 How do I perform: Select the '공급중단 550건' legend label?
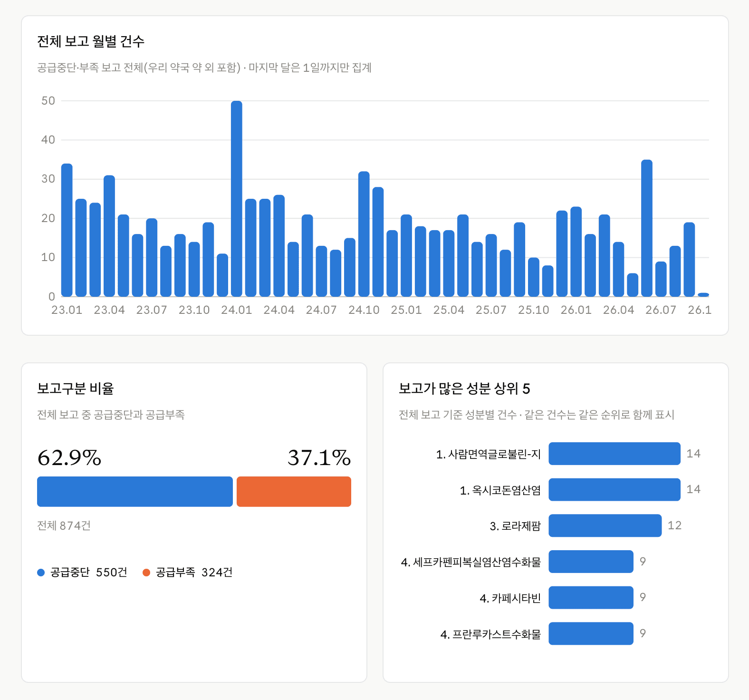pos(89,572)
